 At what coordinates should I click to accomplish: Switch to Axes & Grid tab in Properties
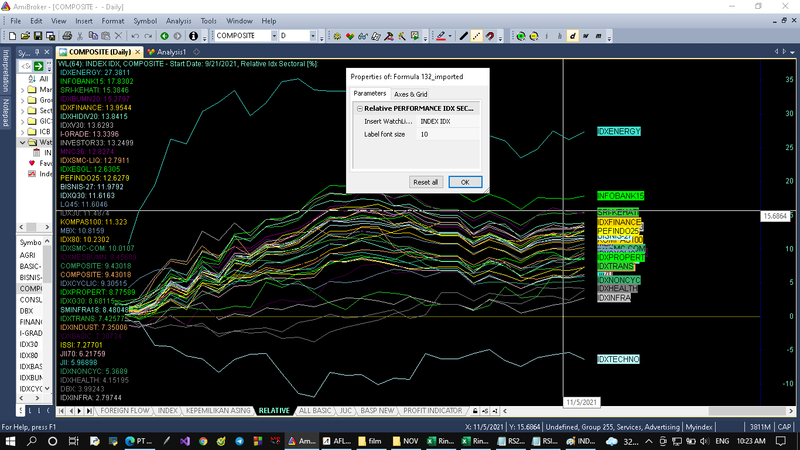(x=410, y=94)
